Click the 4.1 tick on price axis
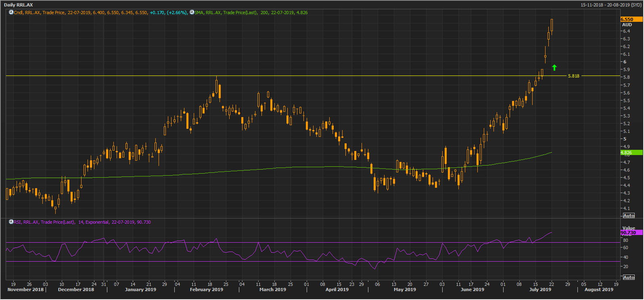 pyautogui.click(x=626, y=208)
